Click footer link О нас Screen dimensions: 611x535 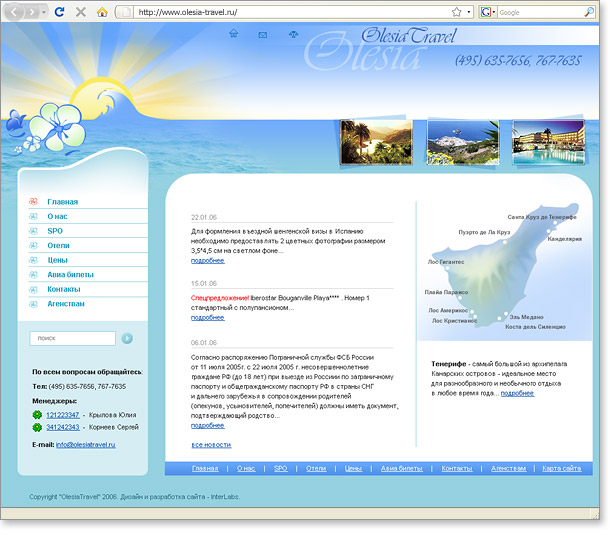[x=246, y=468]
